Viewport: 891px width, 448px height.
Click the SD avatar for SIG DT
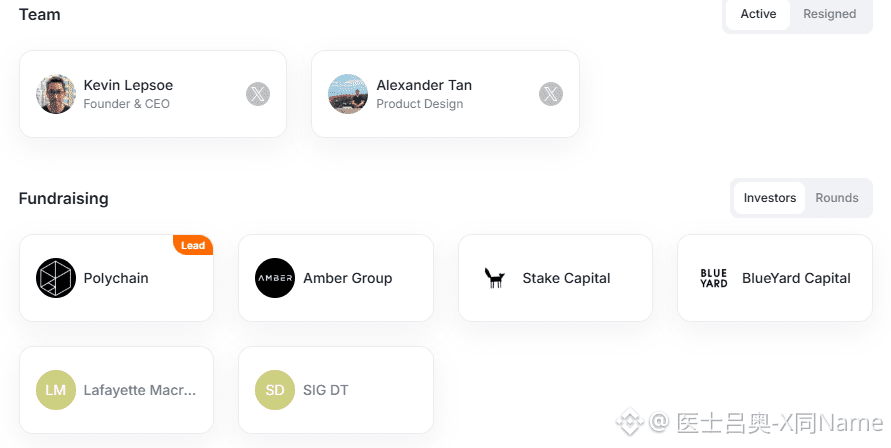point(275,390)
